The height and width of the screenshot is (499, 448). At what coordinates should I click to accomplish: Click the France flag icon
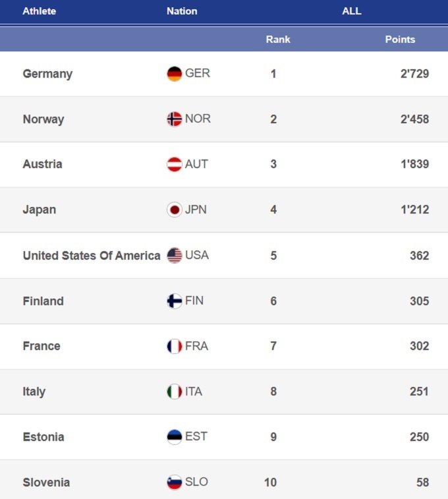(174, 346)
